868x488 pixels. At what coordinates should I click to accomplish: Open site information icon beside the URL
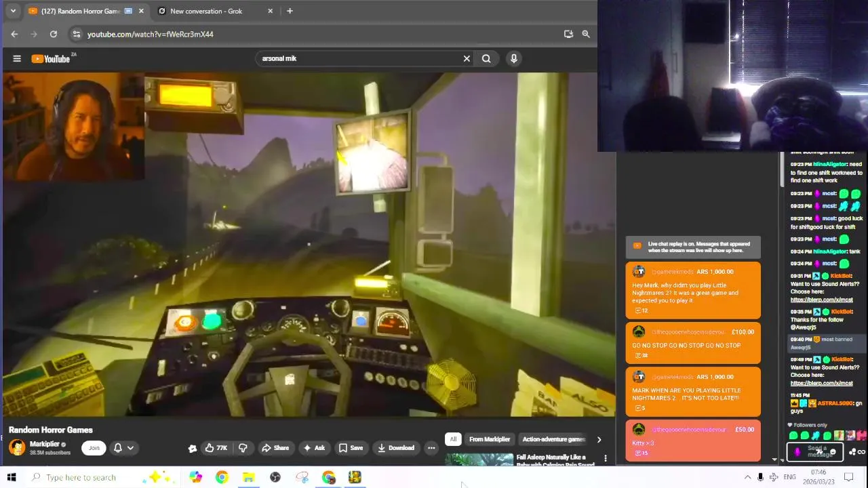(x=77, y=34)
